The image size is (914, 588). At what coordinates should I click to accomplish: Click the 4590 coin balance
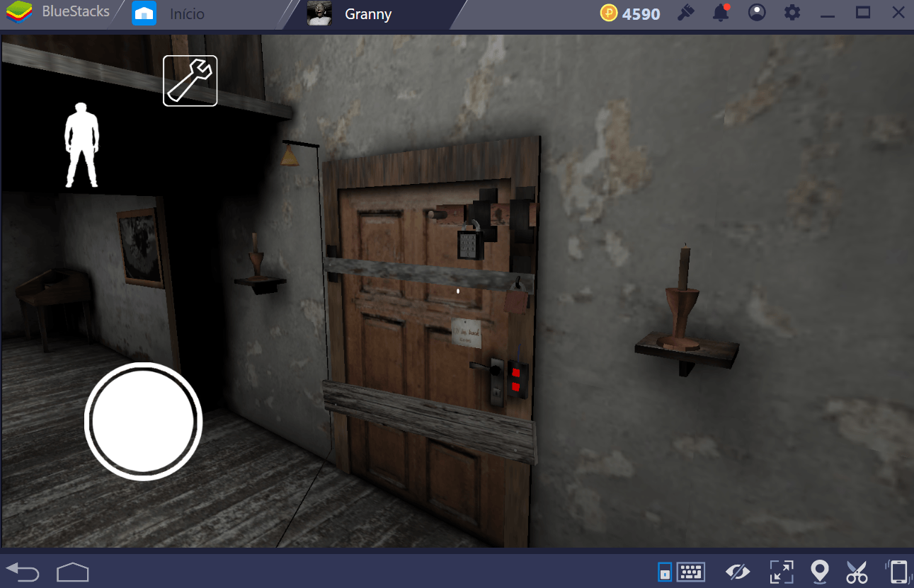coord(630,13)
